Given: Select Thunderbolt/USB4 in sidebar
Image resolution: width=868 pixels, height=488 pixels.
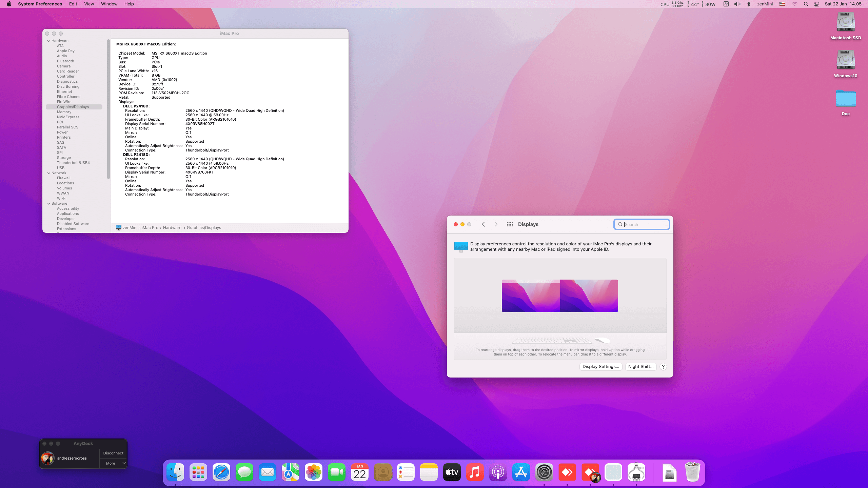Looking at the screenshot, I should pos(73,163).
